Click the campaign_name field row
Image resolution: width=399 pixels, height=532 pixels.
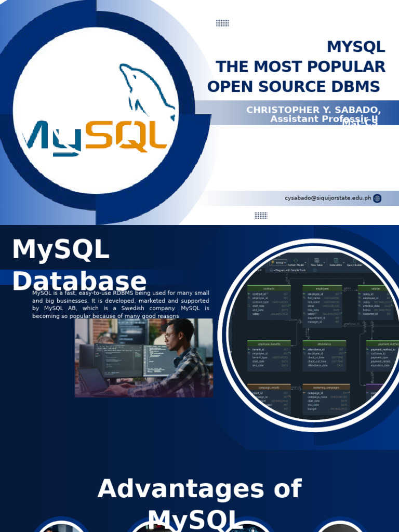point(326,397)
